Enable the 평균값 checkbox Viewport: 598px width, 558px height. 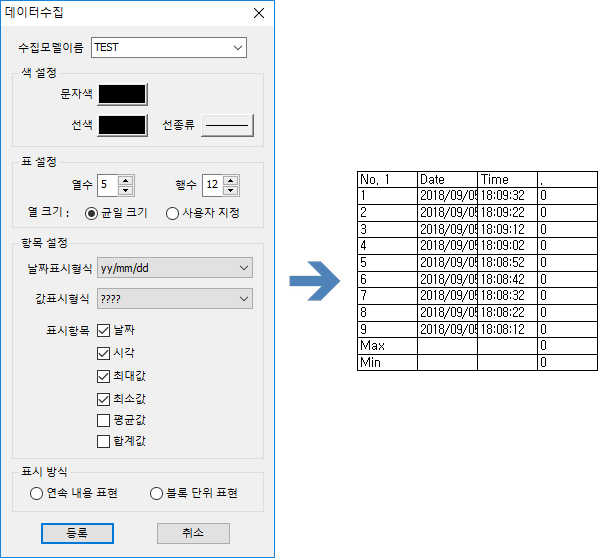pyautogui.click(x=103, y=420)
